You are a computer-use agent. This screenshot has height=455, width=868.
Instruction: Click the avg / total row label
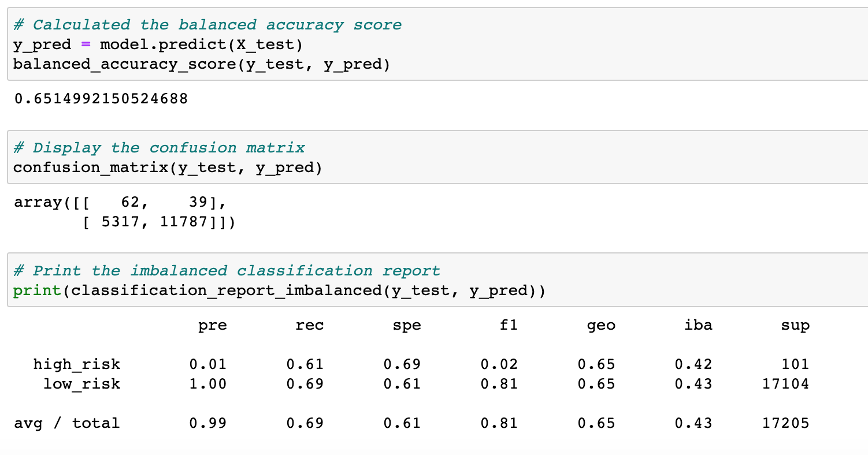pyautogui.click(x=66, y=423)
